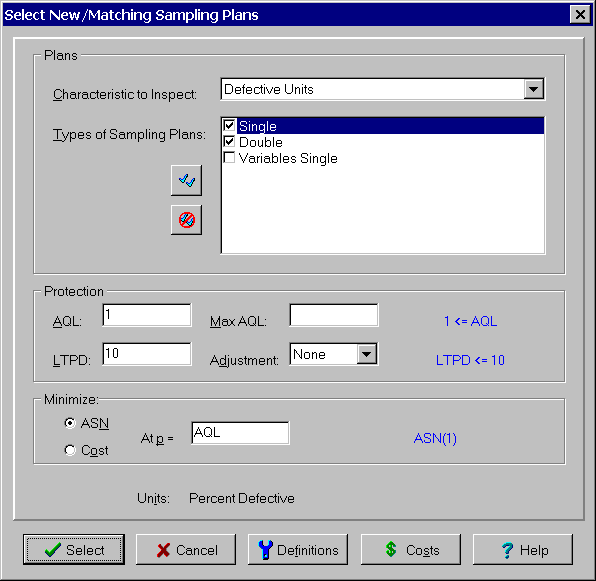Open Definitions with the wrench icon

pyautogui.click(x=298, y=549)
